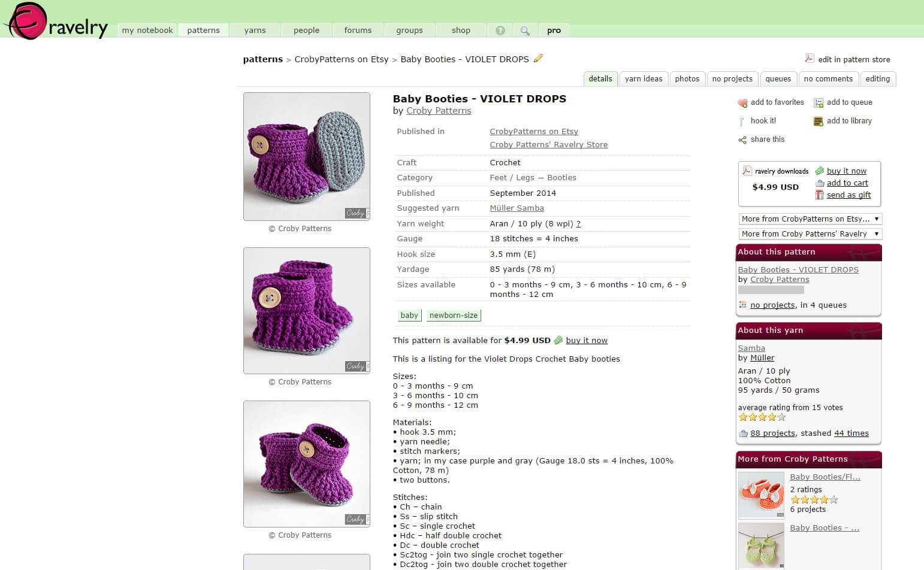The image size is (924, 570).
Task: Click CrobyPatterns on Etsy breadcrumb
Action: coord(342,59)
